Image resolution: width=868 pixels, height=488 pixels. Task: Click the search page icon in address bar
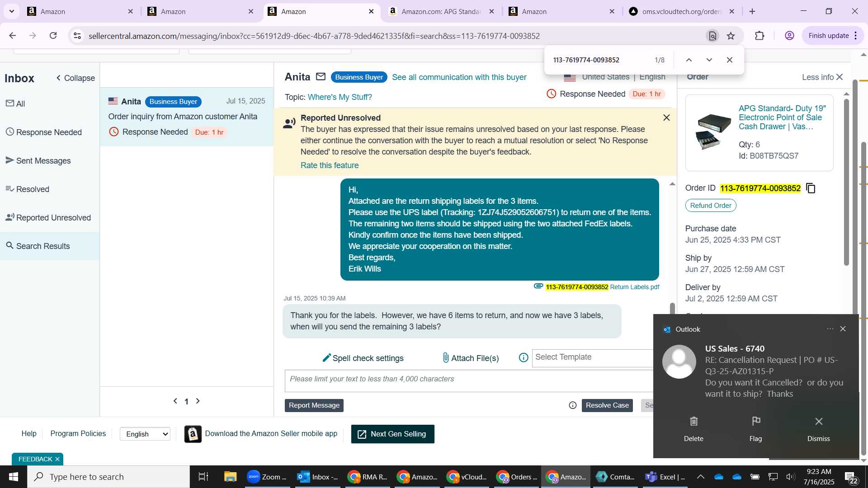click(712, 36)
